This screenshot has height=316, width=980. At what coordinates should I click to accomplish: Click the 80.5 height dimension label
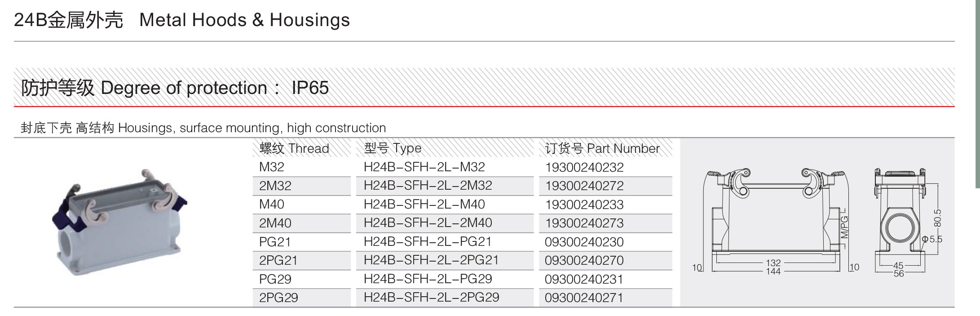pyautogui.click(x=937, y=218)
